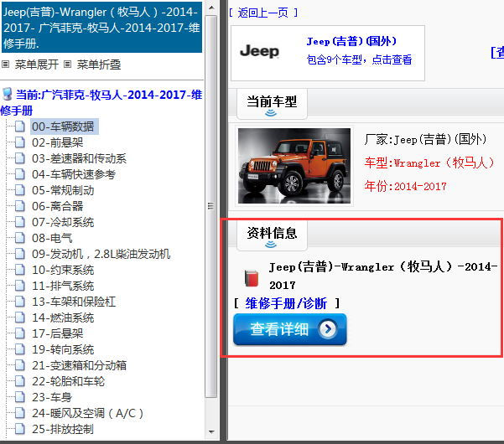
Task: Collapse the 资料信息 section arrow
Action: pyautogui.click(x=271, y=245)
